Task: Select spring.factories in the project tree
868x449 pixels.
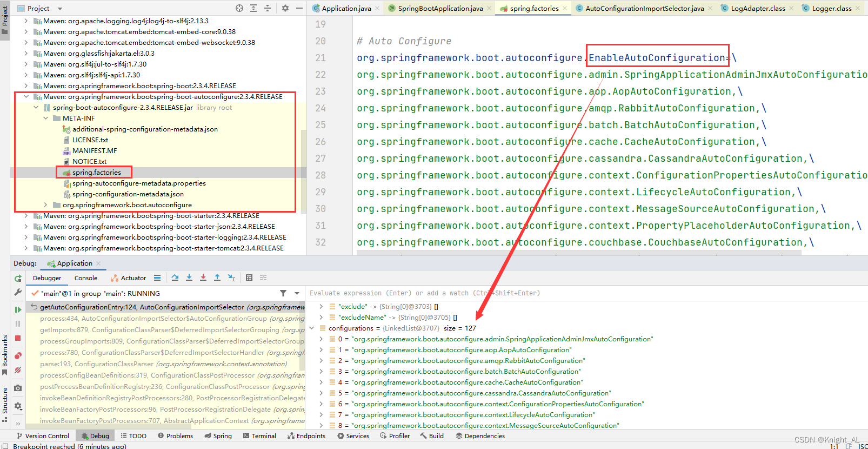Action: click(x=97, y=173)
